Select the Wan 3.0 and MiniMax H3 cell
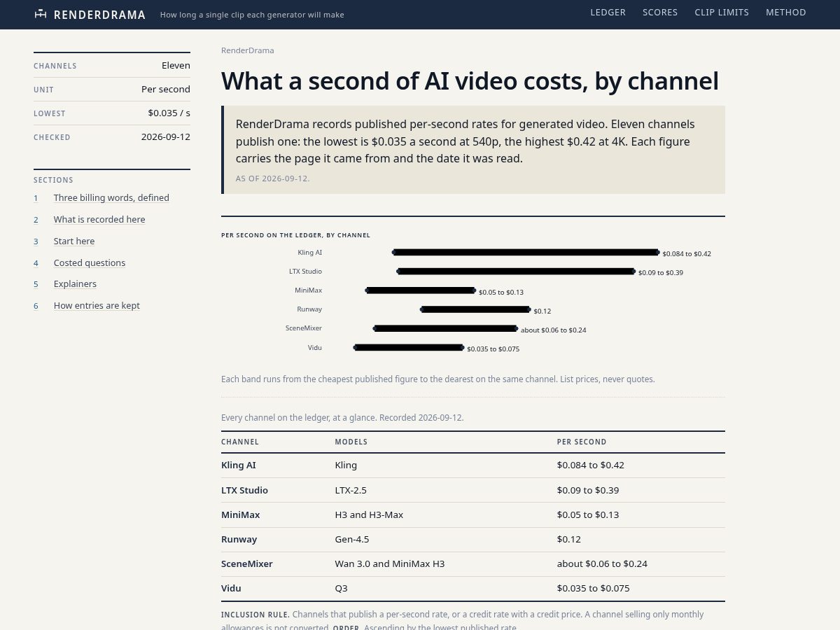Viewport: 840px width, 630px height. pyautogui.click(x=390, y=564)
